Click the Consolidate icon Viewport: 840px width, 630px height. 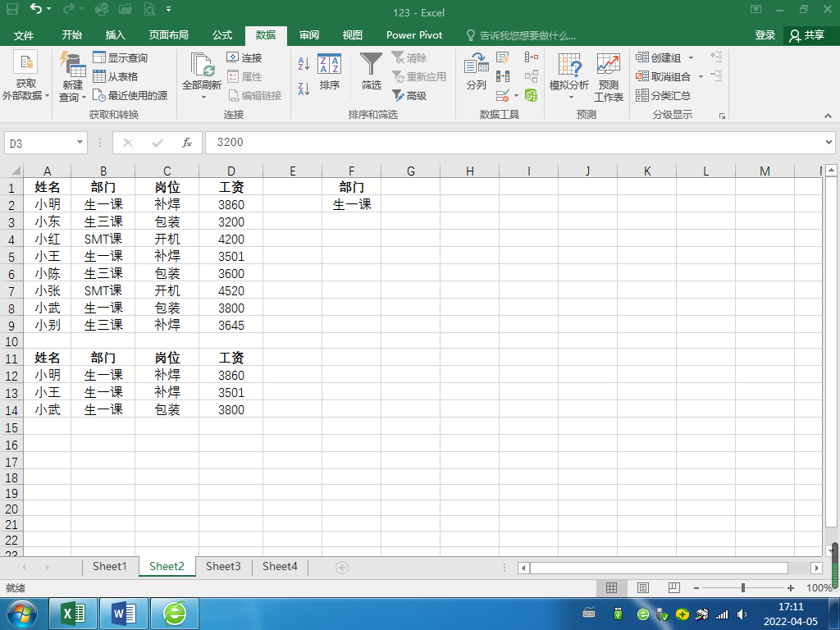532,57
